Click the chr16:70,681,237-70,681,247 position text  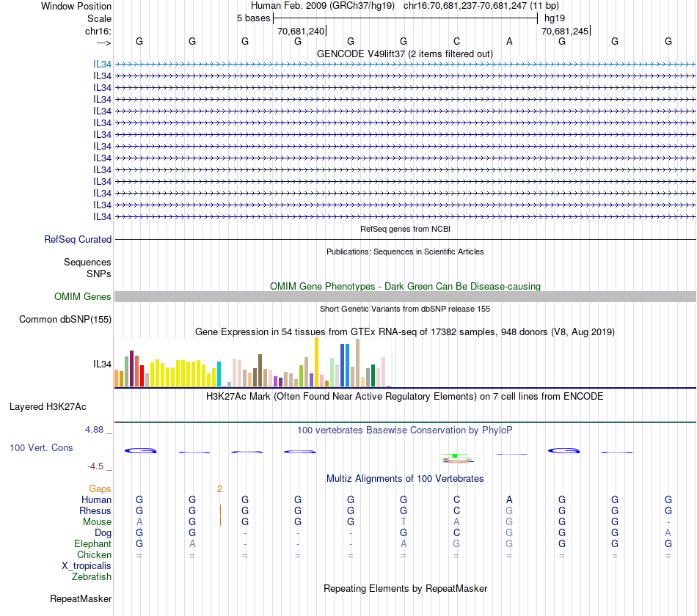click(x=481, y=6)
